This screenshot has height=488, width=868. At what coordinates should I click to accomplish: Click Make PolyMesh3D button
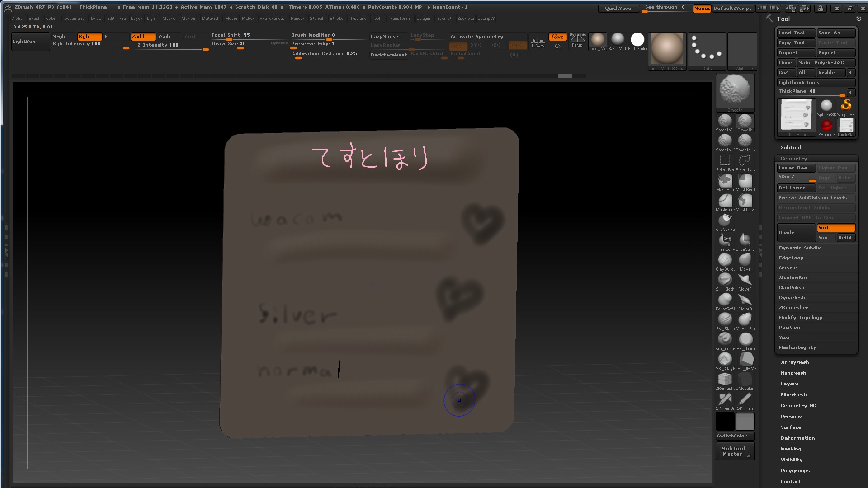[x=826, y=63]
